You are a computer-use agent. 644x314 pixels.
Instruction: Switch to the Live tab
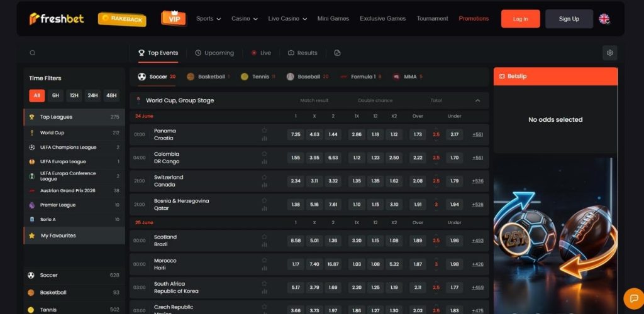pos(261,53)
